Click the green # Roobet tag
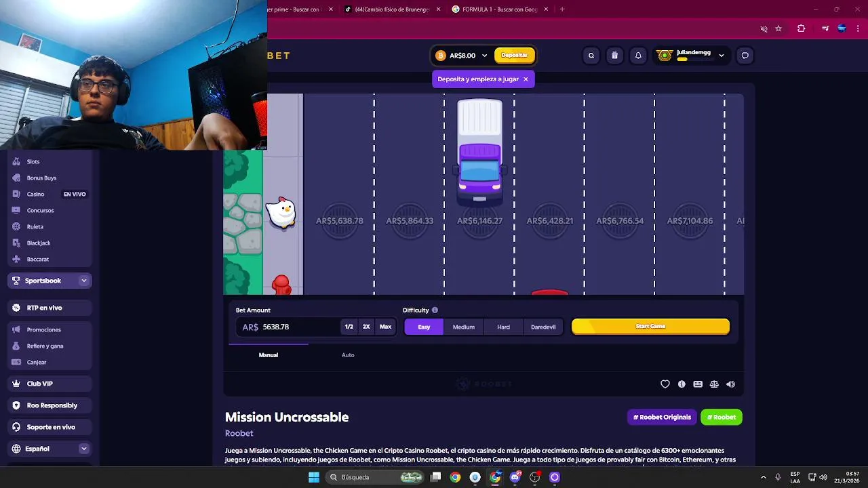This screenshot has width=868, height=488. tap(722, 417)
